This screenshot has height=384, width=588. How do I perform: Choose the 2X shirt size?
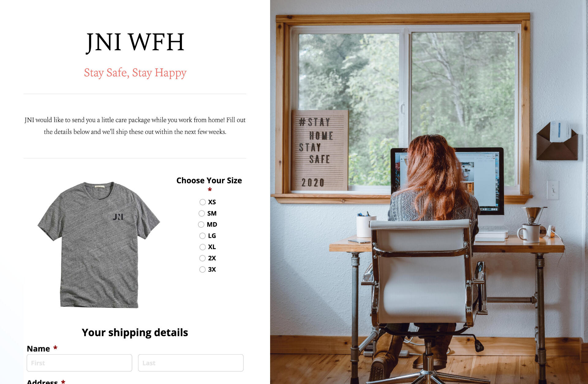click(x=202, y=258)
